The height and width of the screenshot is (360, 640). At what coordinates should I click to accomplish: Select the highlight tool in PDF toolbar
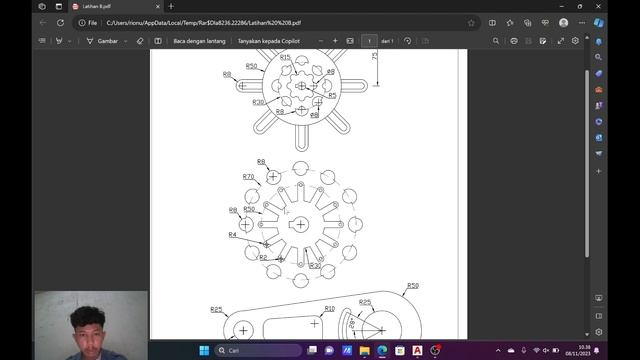pos(59,41)
